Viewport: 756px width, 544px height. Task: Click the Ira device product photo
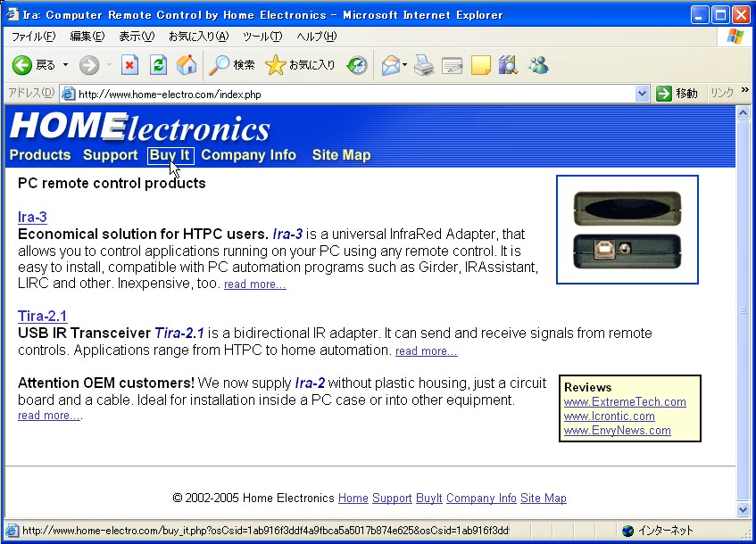(627, 229)
